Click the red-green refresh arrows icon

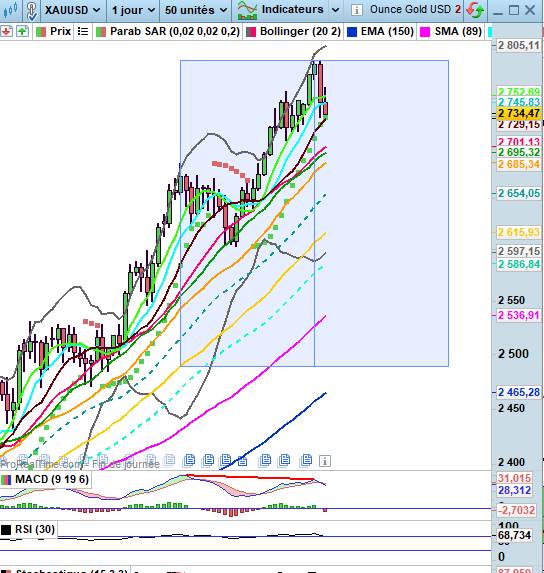click(x=475, y=10)
